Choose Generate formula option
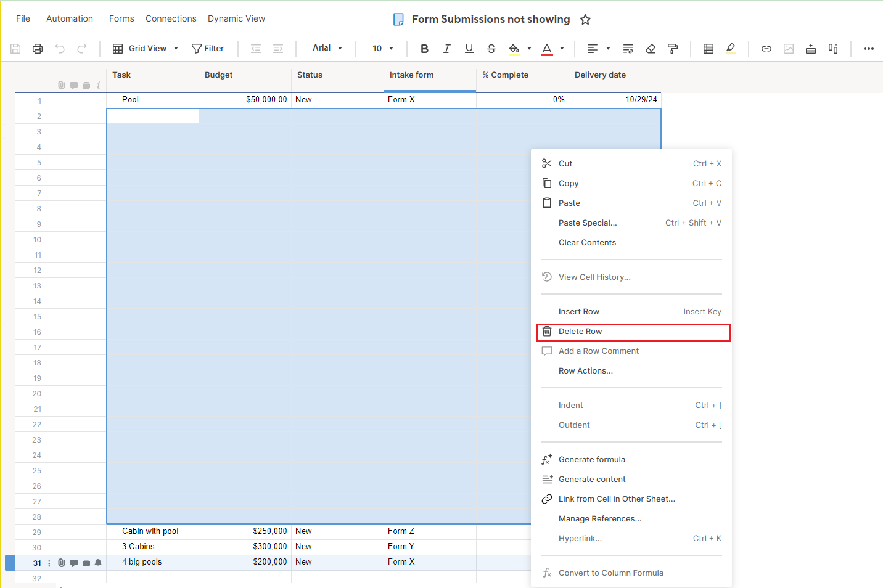The image size is (883, 588). click(x=631, y=460)
